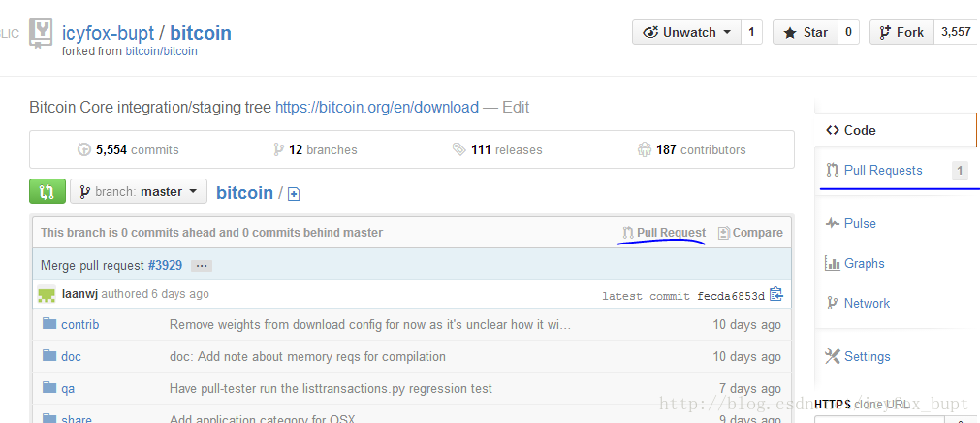The image size is (980, 423).
Task: Open the fork count 3,557
Action: (x=956, y=33)
